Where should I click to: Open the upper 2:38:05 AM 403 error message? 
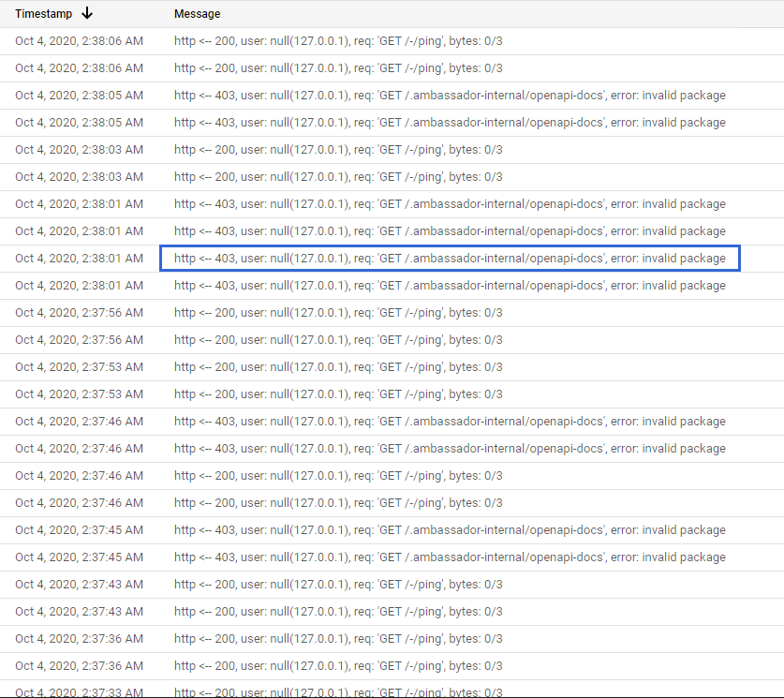tap(450, 95)
